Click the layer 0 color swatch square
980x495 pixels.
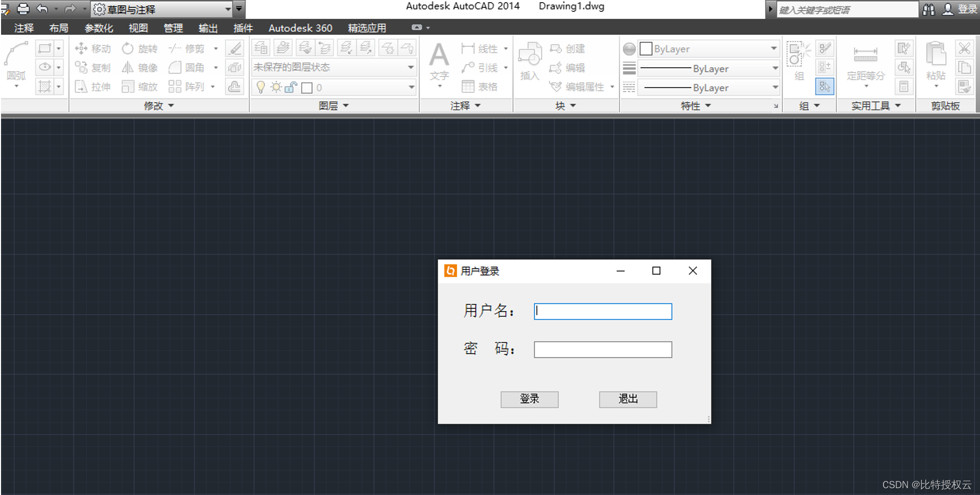pyautogui.click(x=307, y=88)
